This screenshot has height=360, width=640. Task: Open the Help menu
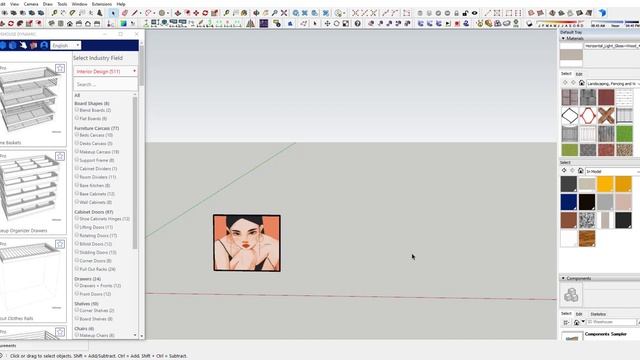click(121, 4)
